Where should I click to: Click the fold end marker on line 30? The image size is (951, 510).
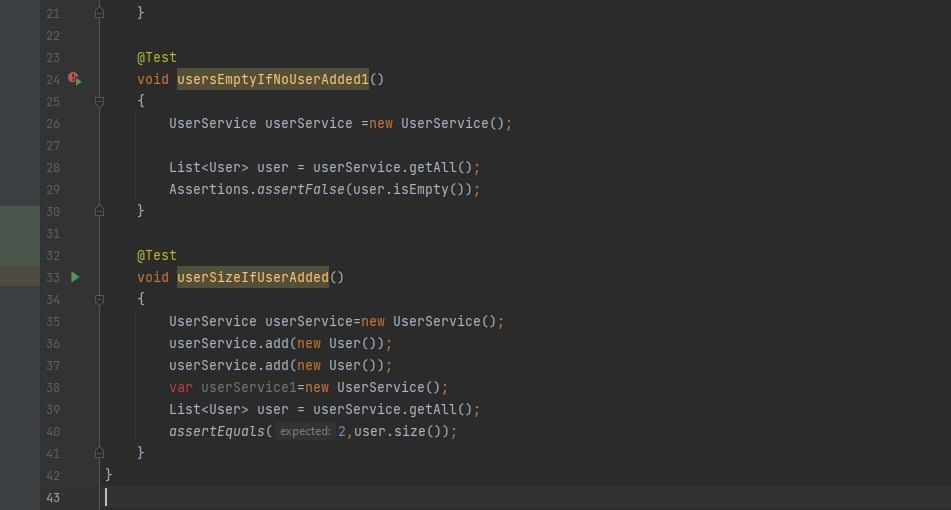pos(99,211)
